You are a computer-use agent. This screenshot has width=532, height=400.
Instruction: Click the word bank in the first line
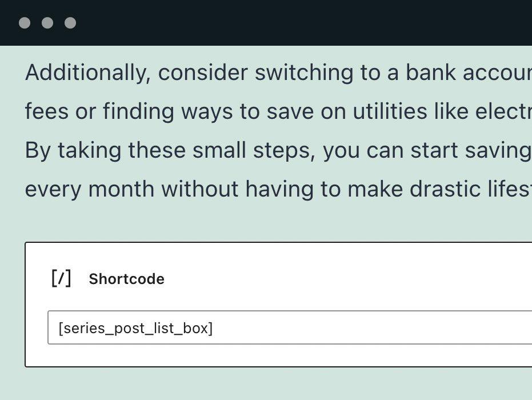point(430,73)
